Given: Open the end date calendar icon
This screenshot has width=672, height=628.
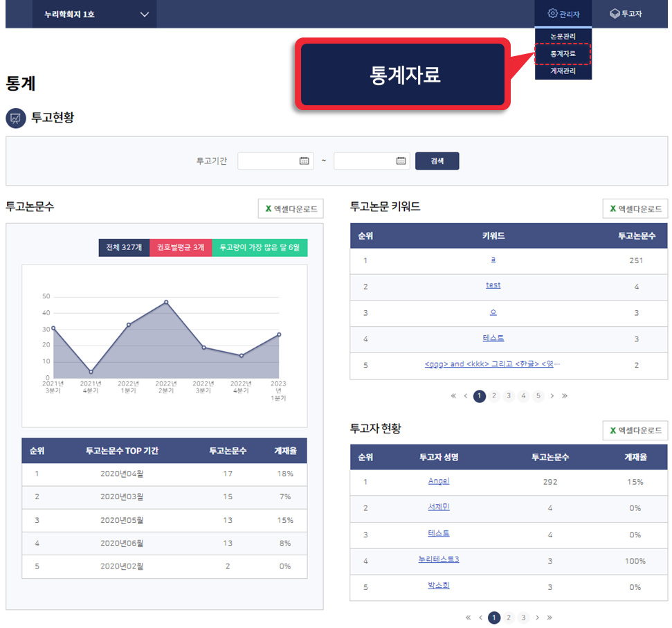Looking at the screenshot, I should (401, 161).
